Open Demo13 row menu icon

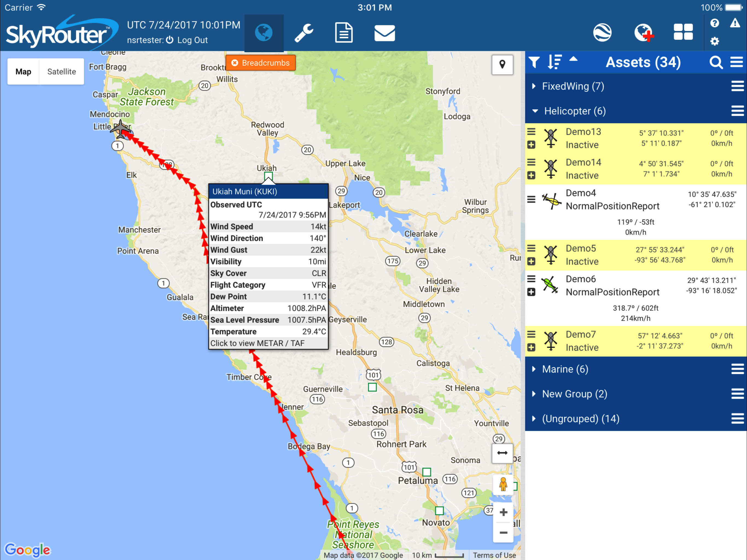tap(531, 132)
